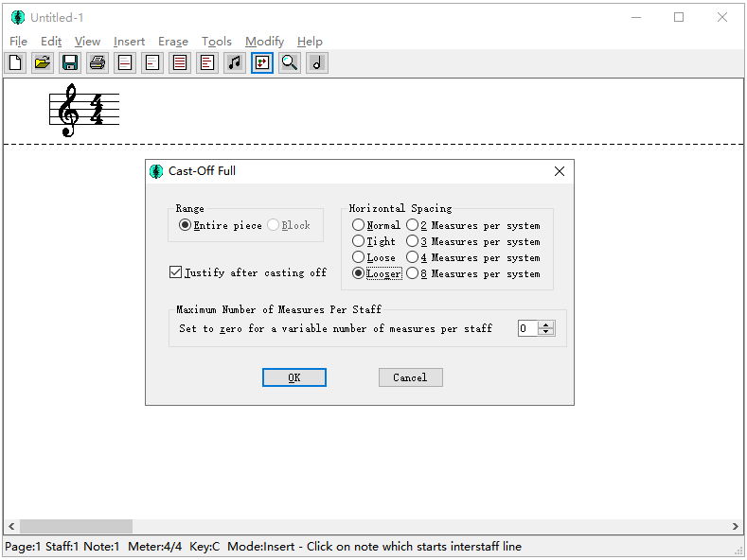
Task: Click the page icon with two centered lines
Action: pyautogui.click(x=125, y=62)
